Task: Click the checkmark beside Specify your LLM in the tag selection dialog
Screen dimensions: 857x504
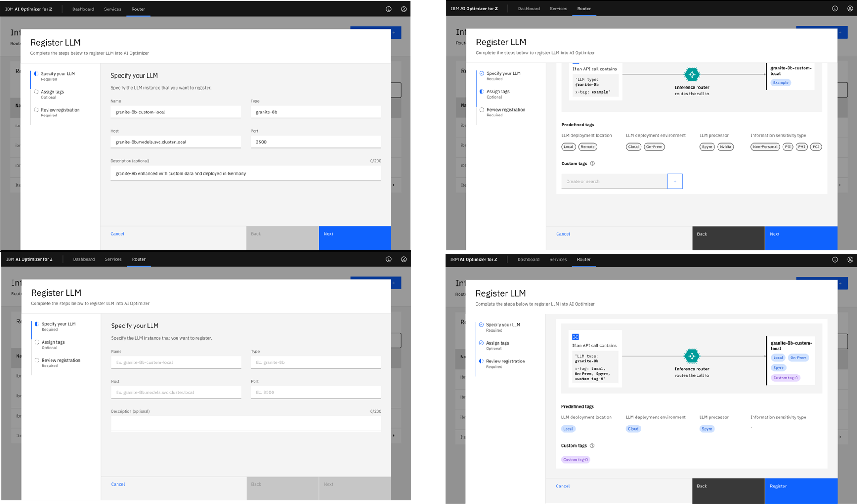Action: click(482, 73)
